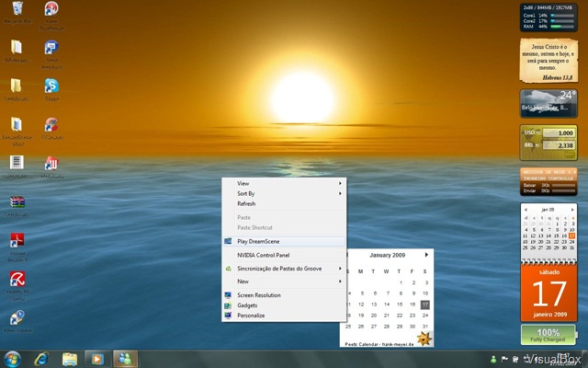The width and height of the screenshot is (588, 368).
Task: Open the USD currency dropdown in gadget
Action: pyautogui.click(x=538, y=132)
